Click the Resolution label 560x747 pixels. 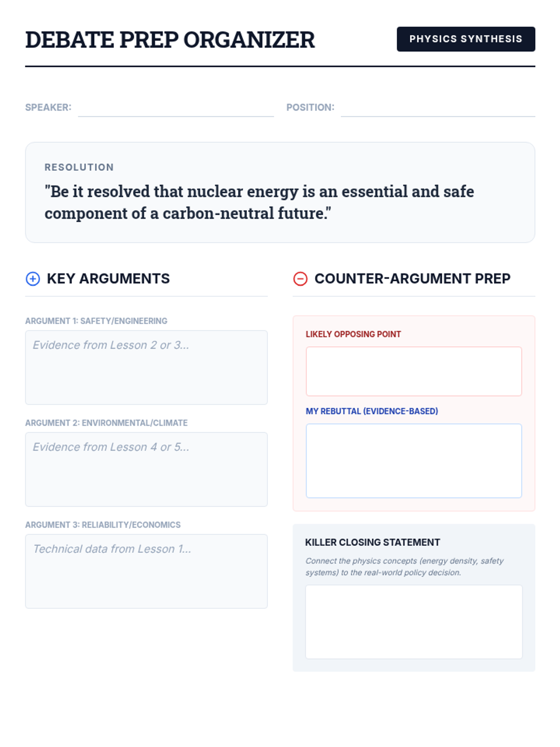click(79, 167)
